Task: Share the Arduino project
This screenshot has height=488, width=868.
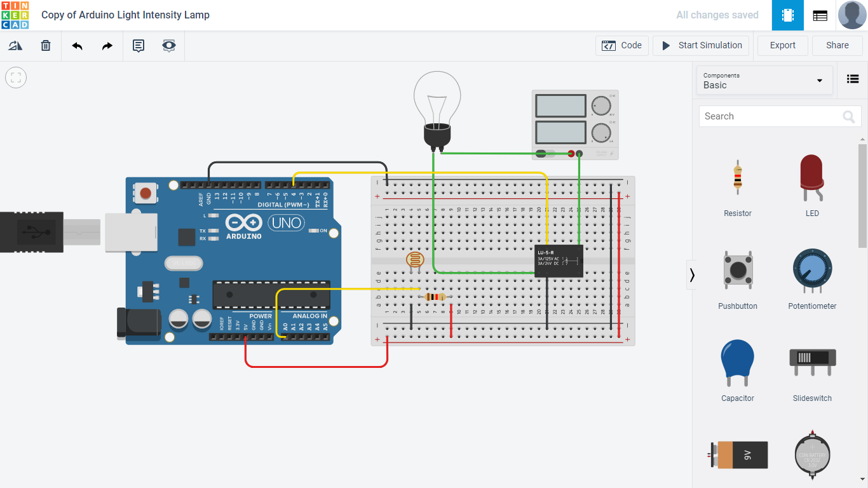Action: coord(837,45)
